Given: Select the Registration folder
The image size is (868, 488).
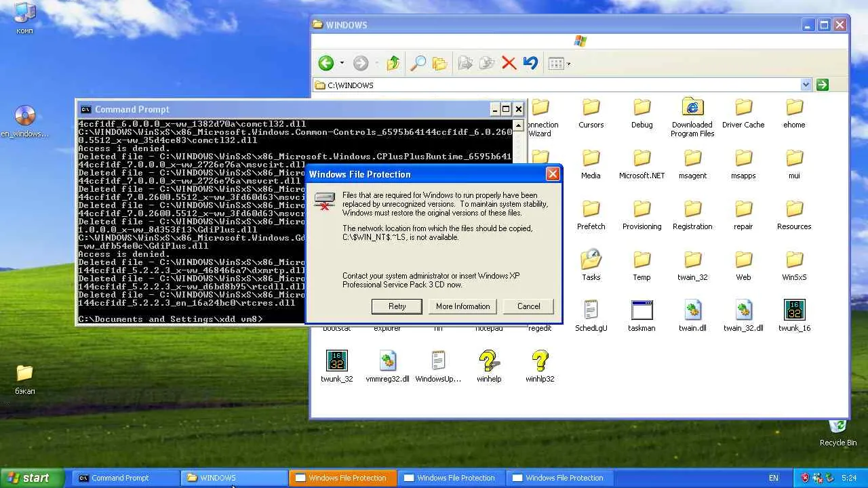Looking at the screenshot, I should (x=692, y=215).
